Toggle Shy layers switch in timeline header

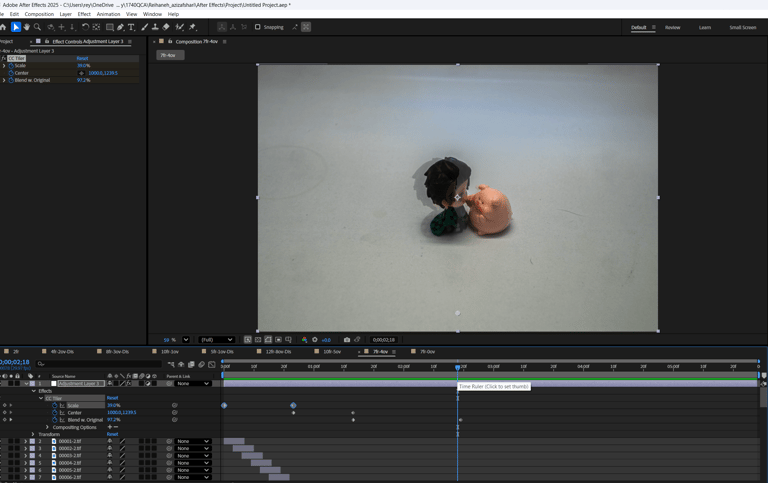(181, 364)
